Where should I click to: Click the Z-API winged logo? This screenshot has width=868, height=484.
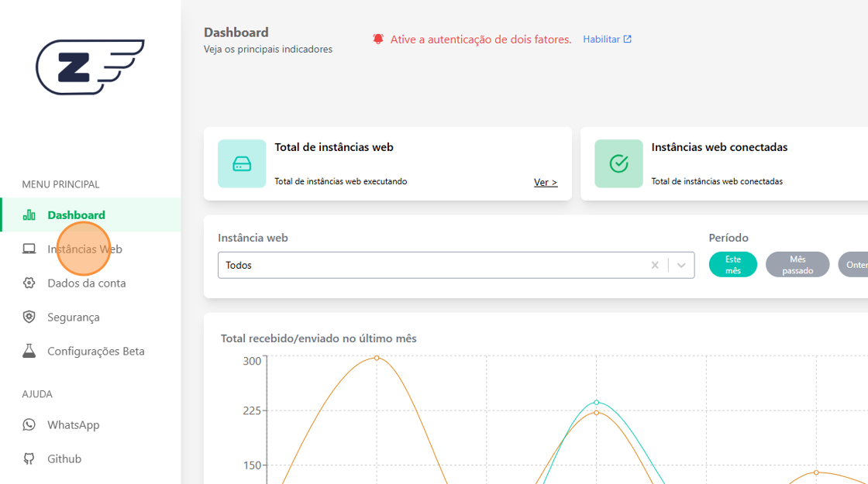[x=89, y=67]
